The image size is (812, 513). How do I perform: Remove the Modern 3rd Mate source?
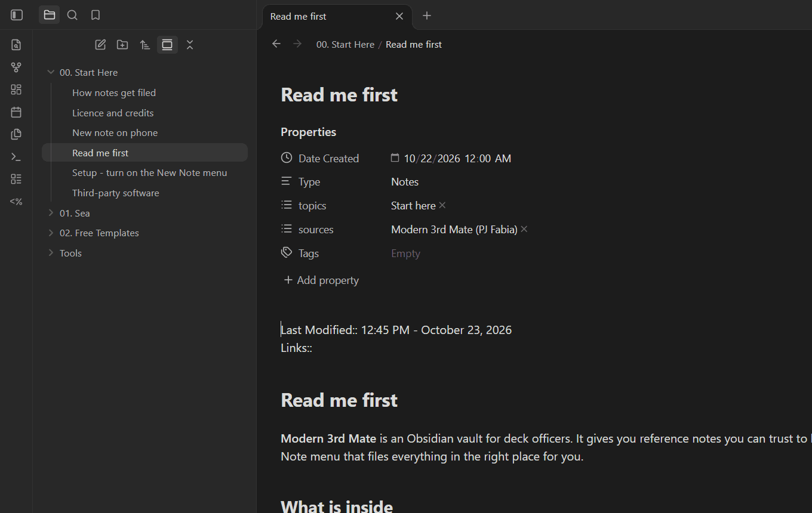(x=524, y=229)
